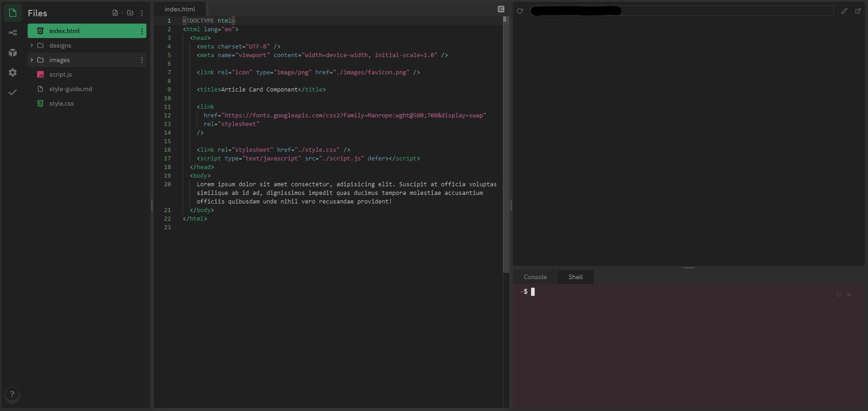Click the closing </html> tag
This screenshot has width=868, height=411.
[x=195, y=219]
